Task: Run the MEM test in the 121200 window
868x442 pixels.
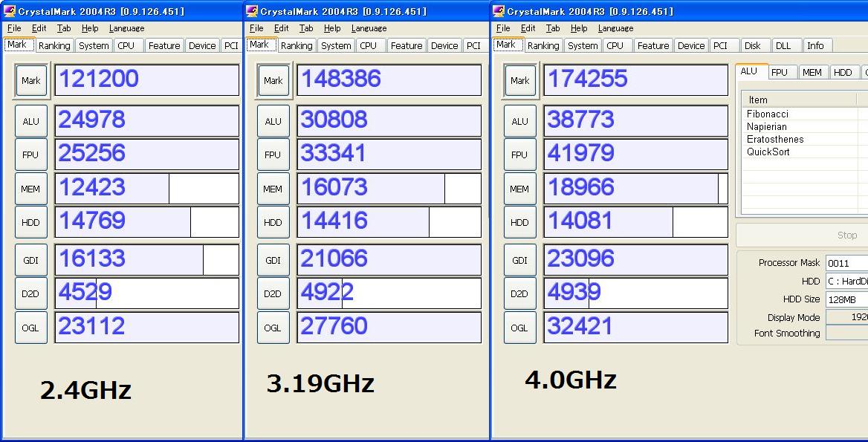Action: tap(31, 189)
